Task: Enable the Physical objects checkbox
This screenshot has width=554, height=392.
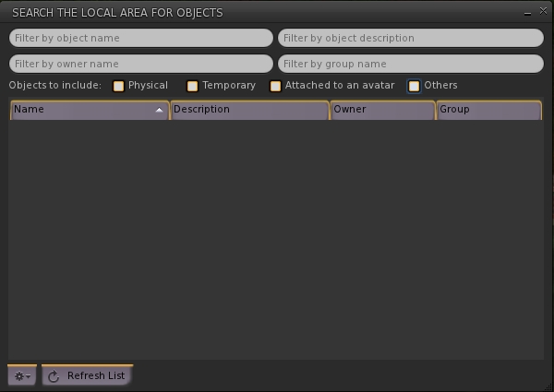Action: click(x=119, y=86)
